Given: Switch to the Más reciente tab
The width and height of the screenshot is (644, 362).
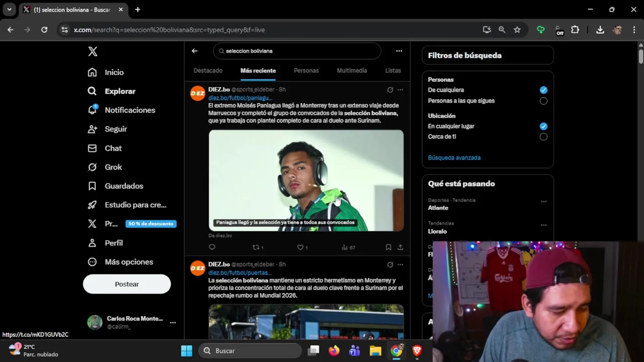Looking at the screenshot, I should tap(258, 71).
